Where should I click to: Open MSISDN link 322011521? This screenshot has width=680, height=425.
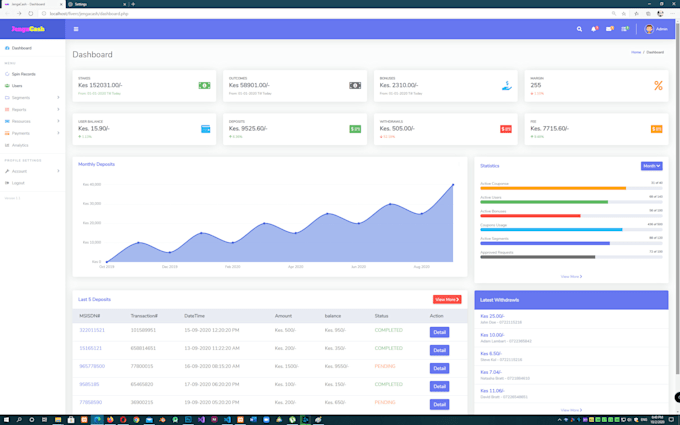[x=92, y=330]
